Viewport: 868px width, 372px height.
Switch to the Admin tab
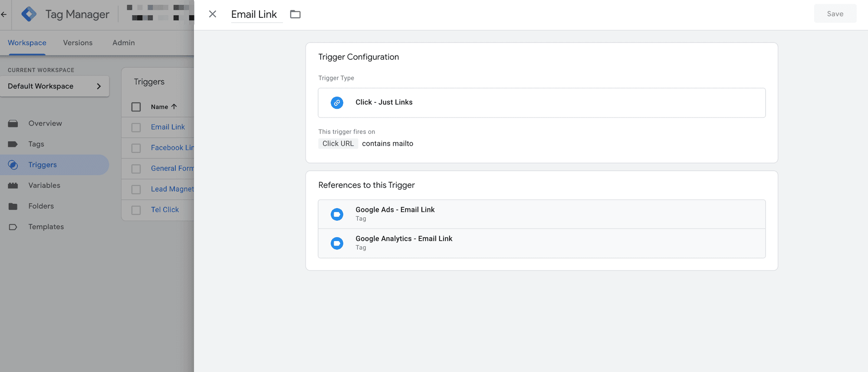point(124,42)
